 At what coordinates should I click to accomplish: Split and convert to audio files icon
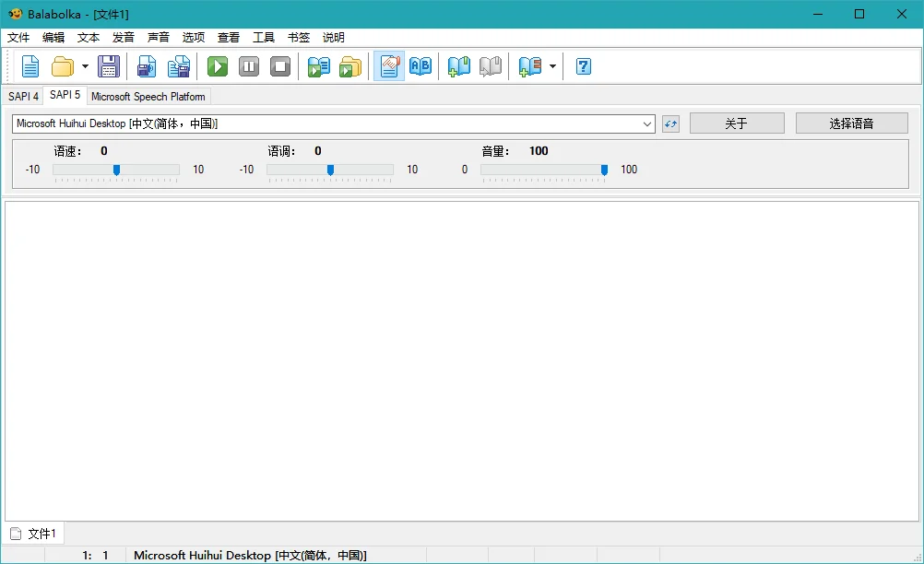coord(179,66)
